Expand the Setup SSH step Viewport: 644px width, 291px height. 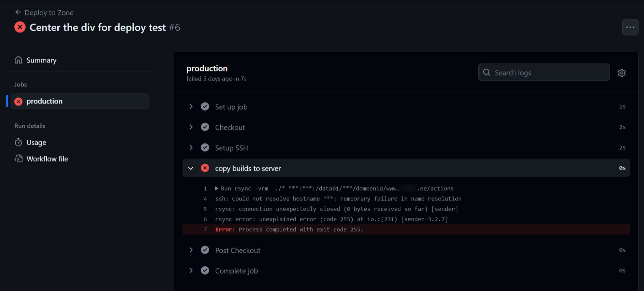pyautogui.click(x=191, y=148)
